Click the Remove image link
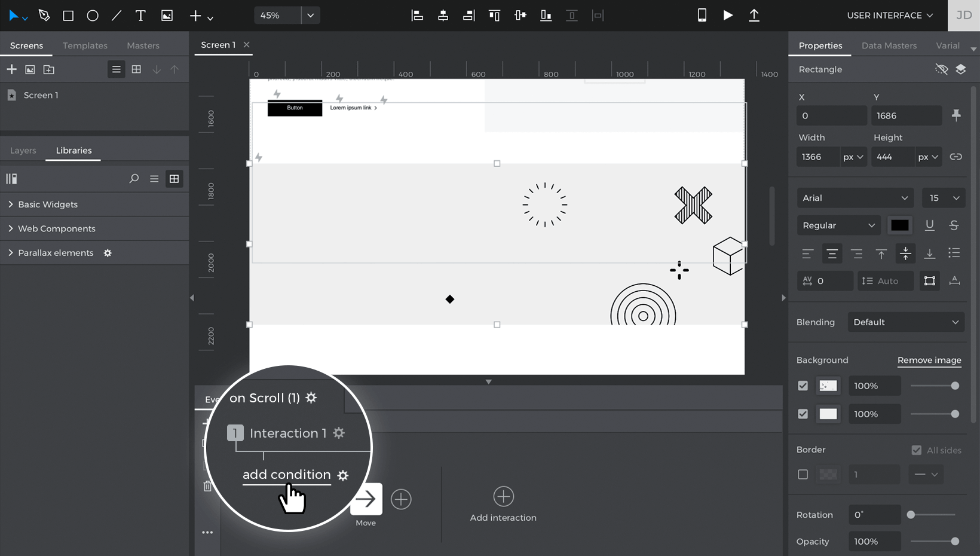 point(929,360)
